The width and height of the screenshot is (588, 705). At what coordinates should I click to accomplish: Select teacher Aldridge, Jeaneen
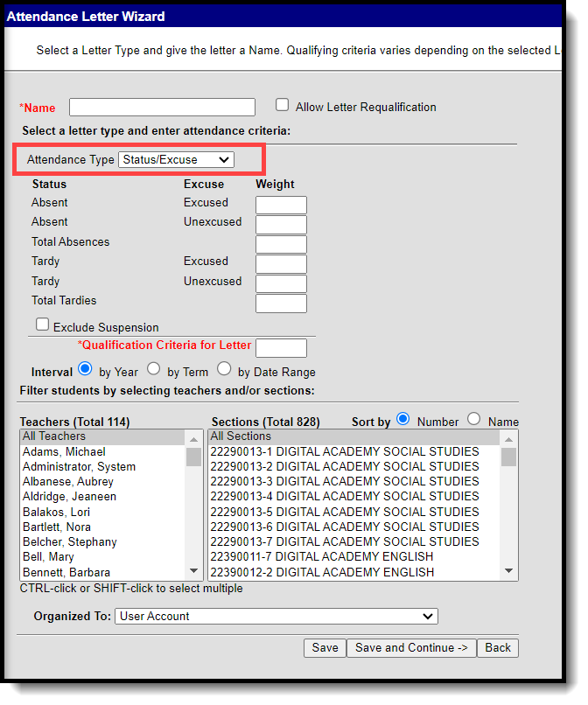(x=102, y=496)
